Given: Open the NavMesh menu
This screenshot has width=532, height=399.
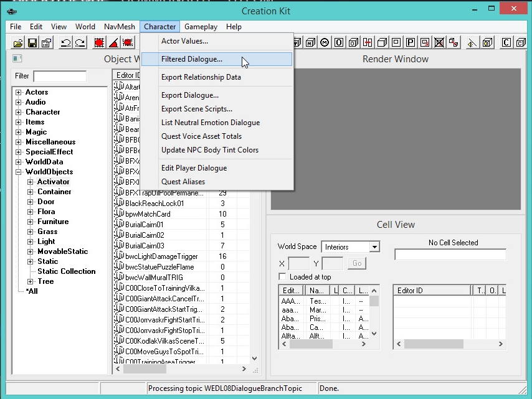Looking at the screenshot, I should 120,26.
